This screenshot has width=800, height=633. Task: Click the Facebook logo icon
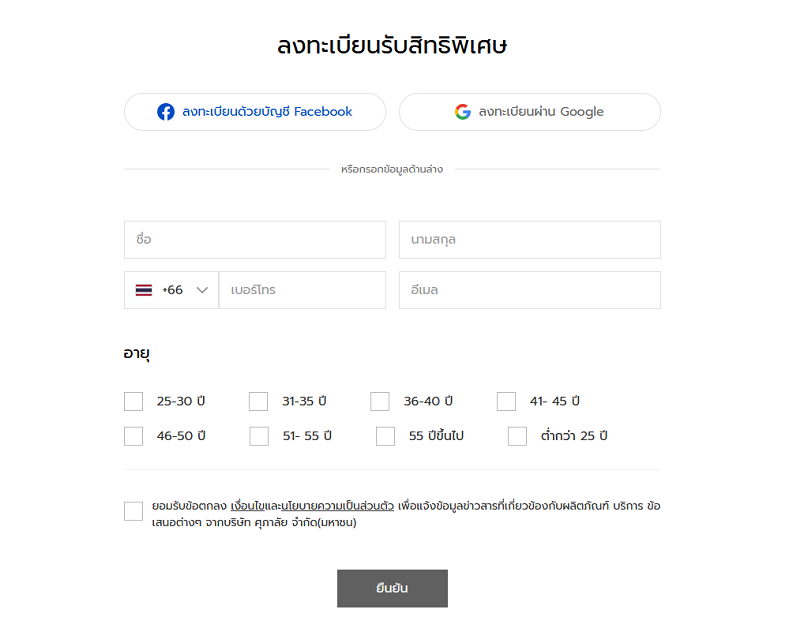pyautogui.click(x=165, y=112)
